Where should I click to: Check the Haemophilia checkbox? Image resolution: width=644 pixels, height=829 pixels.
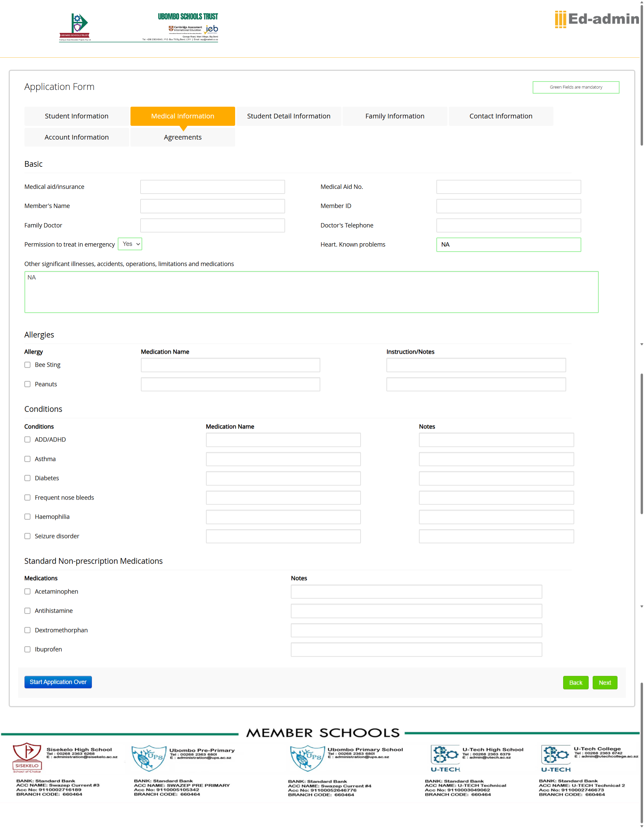27,517
